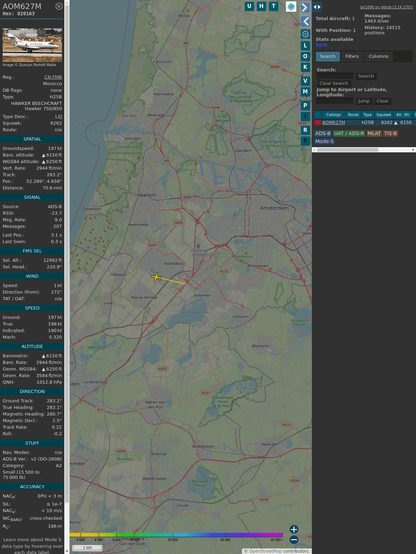416x554 pixels.
Task: Sort table by Alt. (ft) column header
Action: [x=403, y=114]
